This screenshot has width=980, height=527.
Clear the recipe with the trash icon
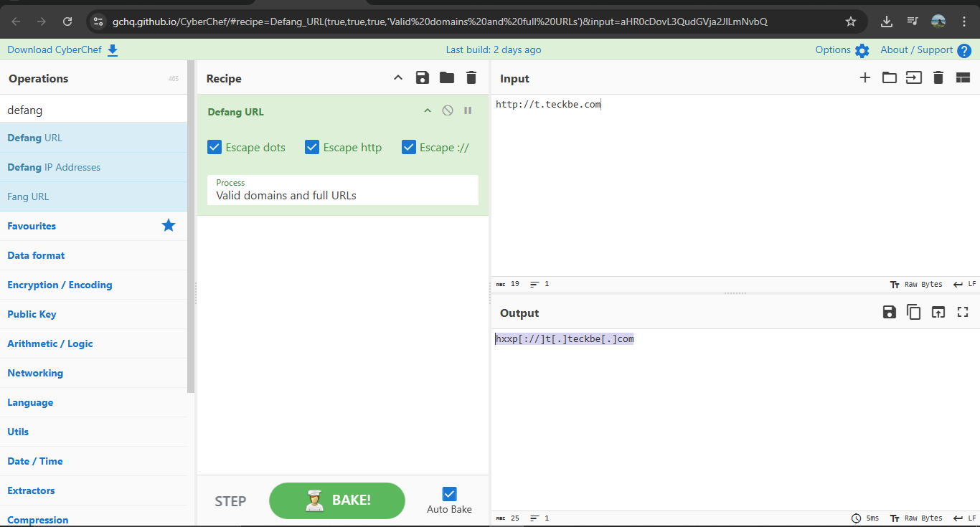471,78
